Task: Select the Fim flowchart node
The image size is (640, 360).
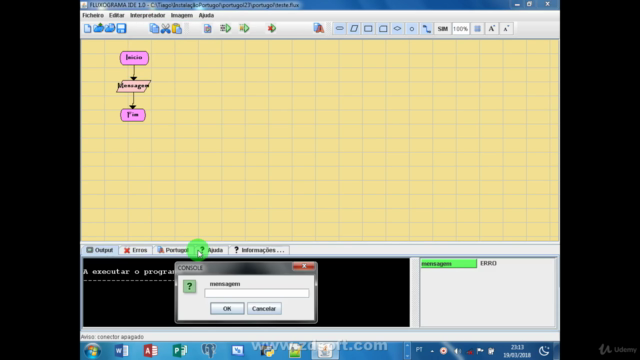Action: tap(133, 115)
